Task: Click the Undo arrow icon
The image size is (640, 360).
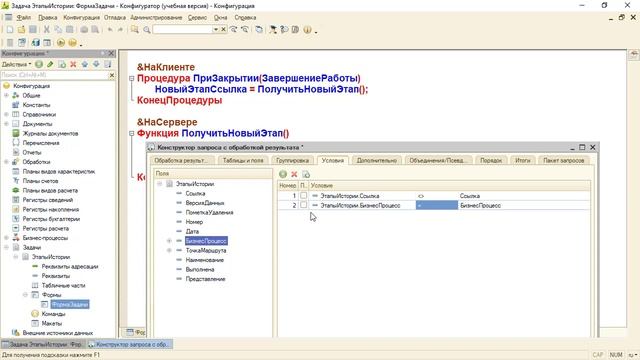Action: click(x=110, y=29)
